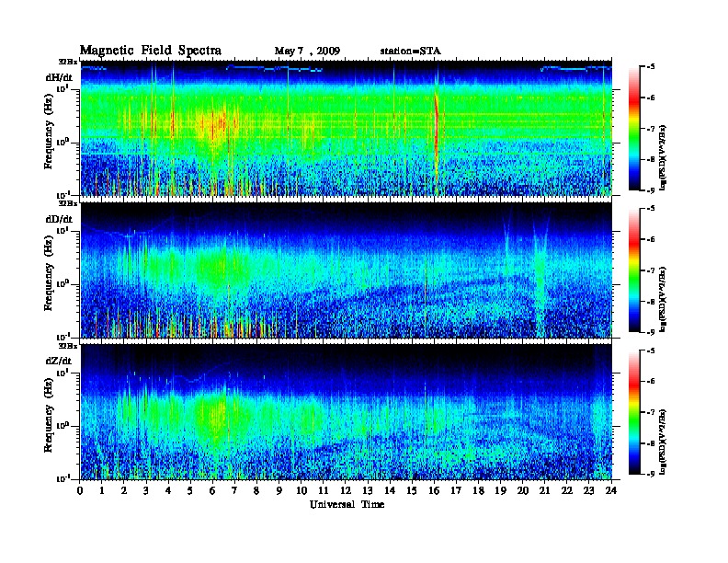This screenshot has height=563, width=728.
Task: Click the "-5" tick on the dZ/dt color bar
Action: point(651,350)
